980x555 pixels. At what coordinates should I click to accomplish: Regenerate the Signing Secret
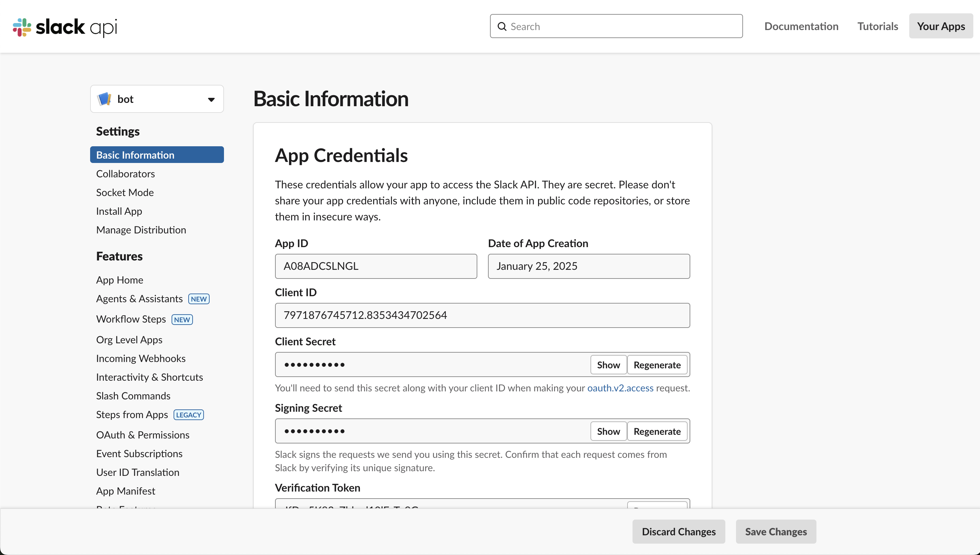point(657,431)
